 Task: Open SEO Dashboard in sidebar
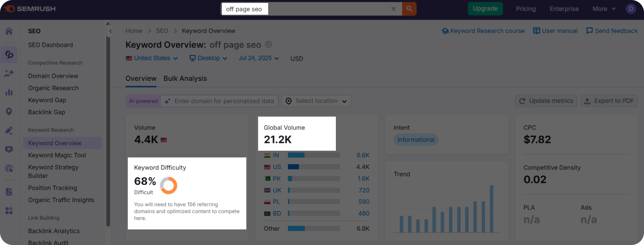pos(50,45)
